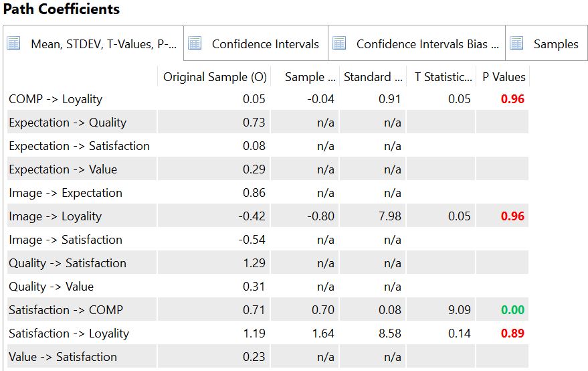Switch to the Confidence Intervals tab

click(265, 44)
